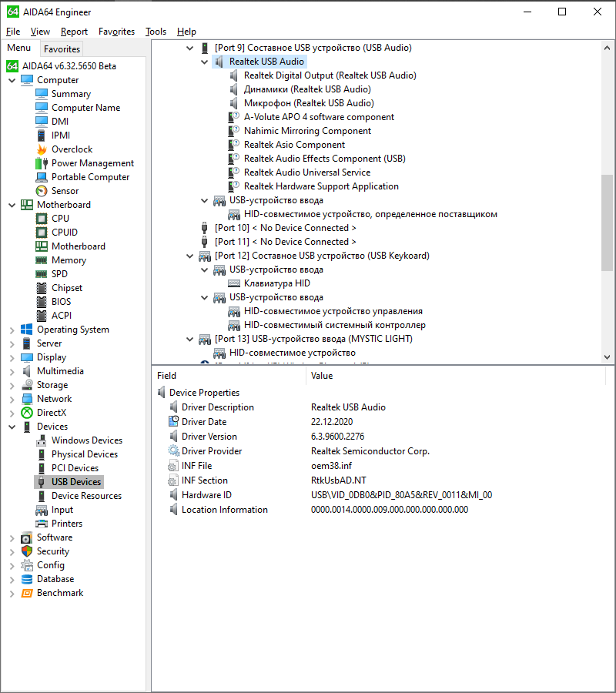
Task: Click the INF File document icon
Action: pos(173,465)
